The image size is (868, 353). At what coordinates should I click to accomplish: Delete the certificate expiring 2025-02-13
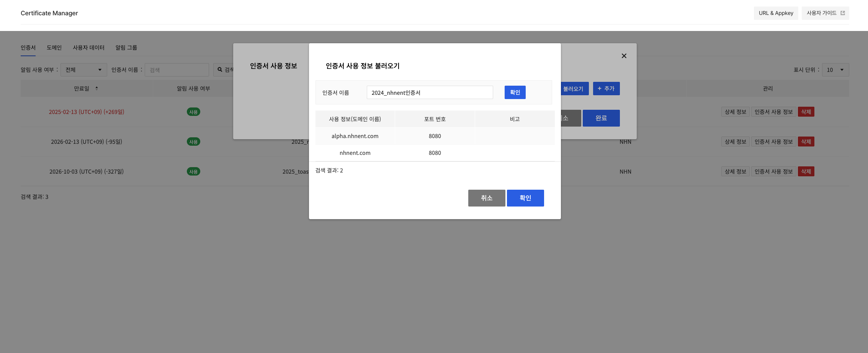(x=806, y=112)
